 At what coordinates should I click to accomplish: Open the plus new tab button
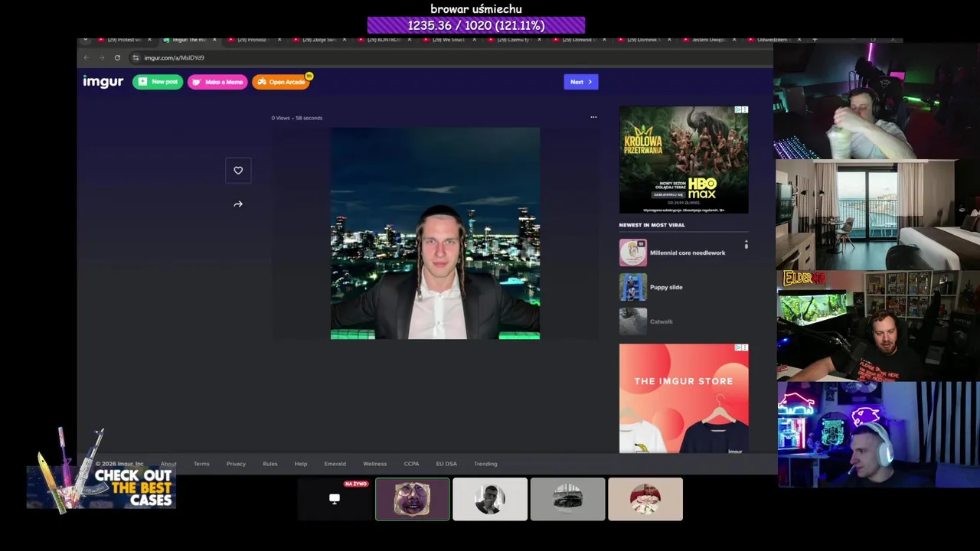point(815,40)
